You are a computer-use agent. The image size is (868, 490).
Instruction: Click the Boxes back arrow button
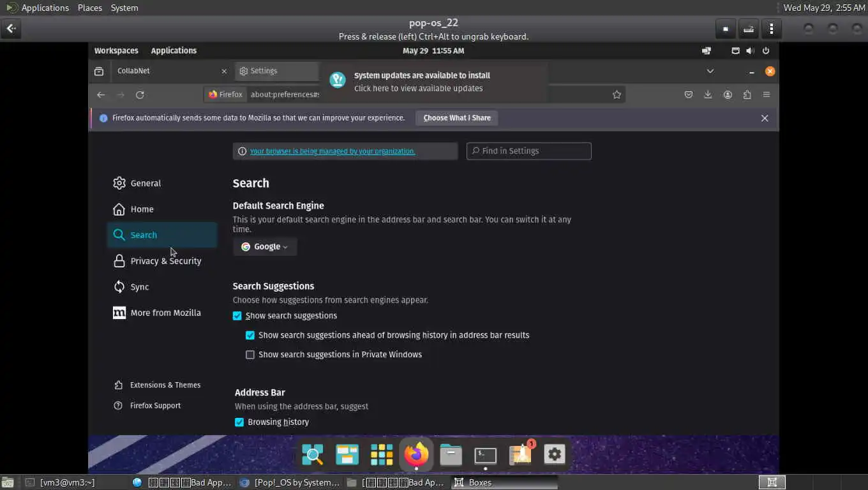[x=11, y=29]
